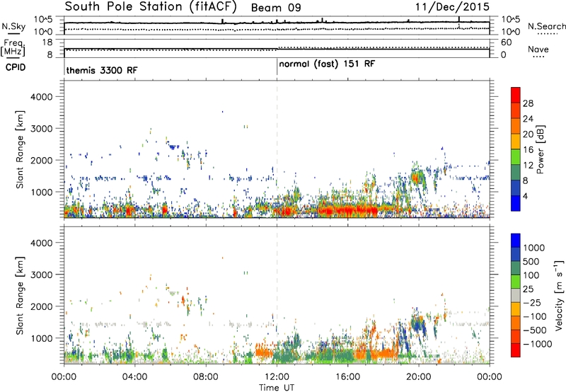Select the "28" label on the power colorbar
Viewport: 566px width, 392px height.
(528, 103)
